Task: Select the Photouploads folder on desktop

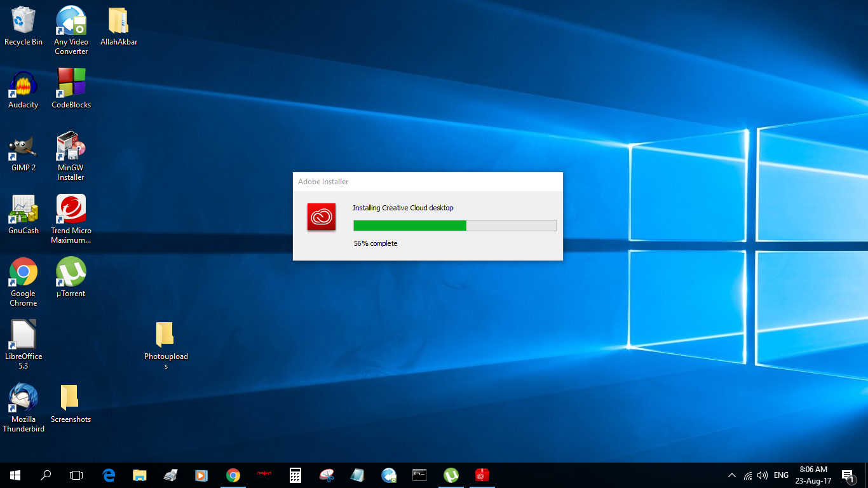Action: [166, 345]
